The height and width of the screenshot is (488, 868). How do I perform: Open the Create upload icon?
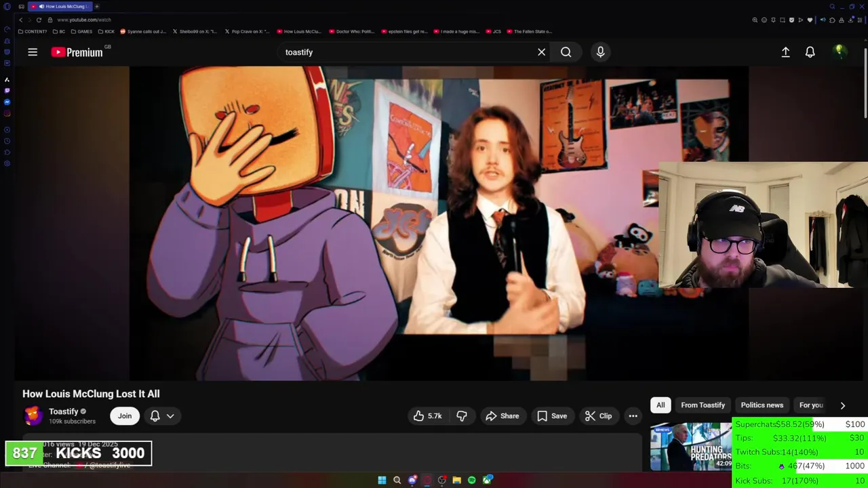coord(785,52)
